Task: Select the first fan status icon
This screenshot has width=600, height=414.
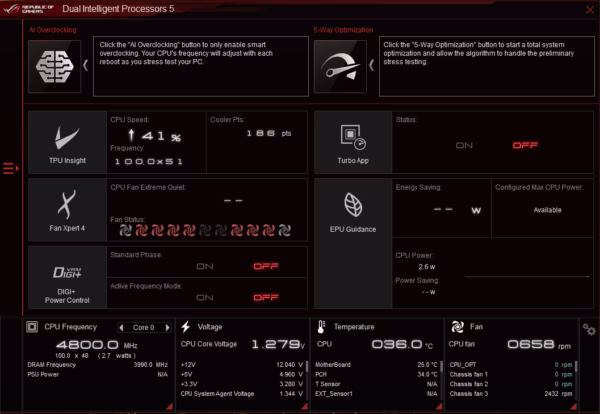Action: point(126,230)
